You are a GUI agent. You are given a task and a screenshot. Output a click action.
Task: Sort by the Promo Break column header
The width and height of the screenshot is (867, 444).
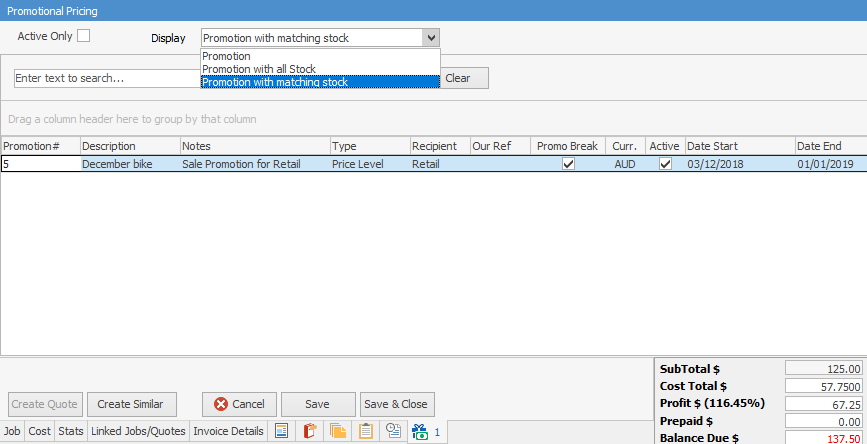pos(568,146)
